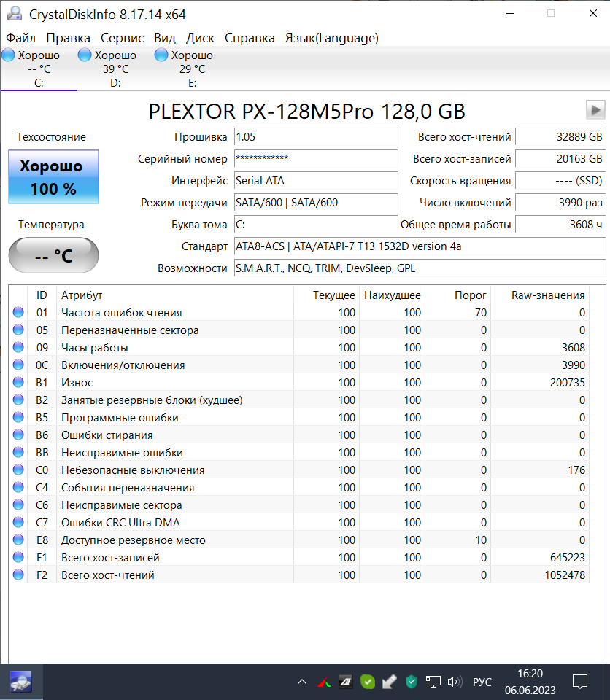The width and height of the screenshot is (610, 700).
Task: Click the status dot for Часы работы
Action: point(18,347)
